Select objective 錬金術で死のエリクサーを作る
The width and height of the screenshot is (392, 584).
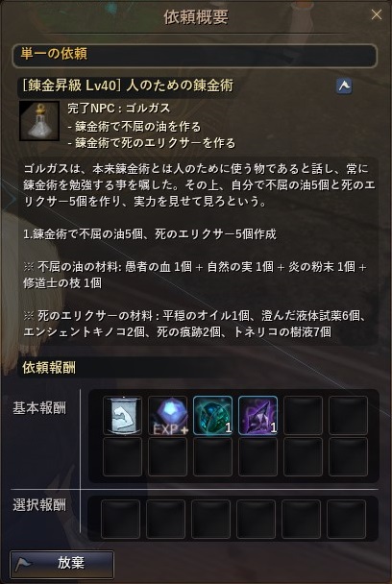152,143
